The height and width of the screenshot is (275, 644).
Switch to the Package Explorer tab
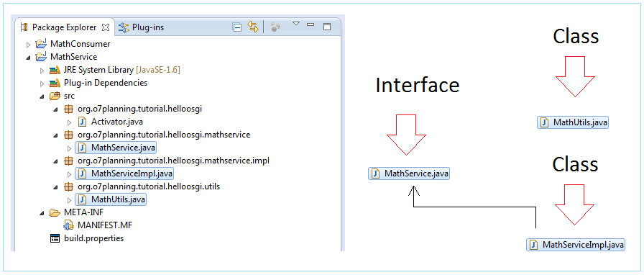coord(64,27)
